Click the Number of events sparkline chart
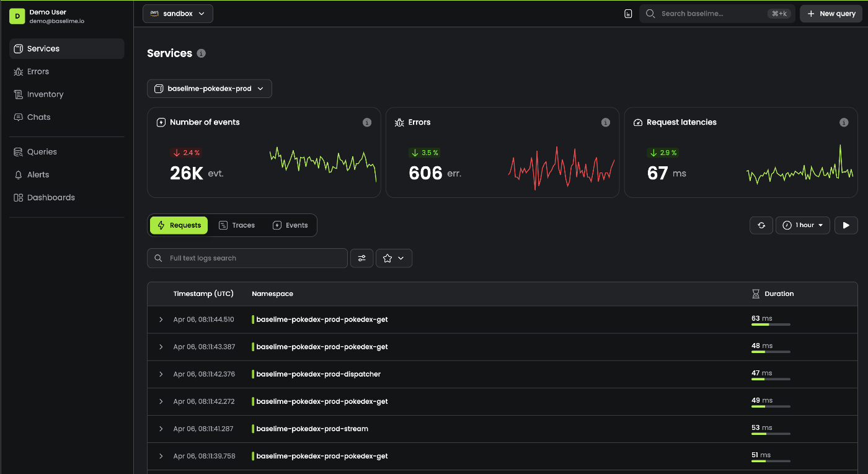 pos(323,164)
